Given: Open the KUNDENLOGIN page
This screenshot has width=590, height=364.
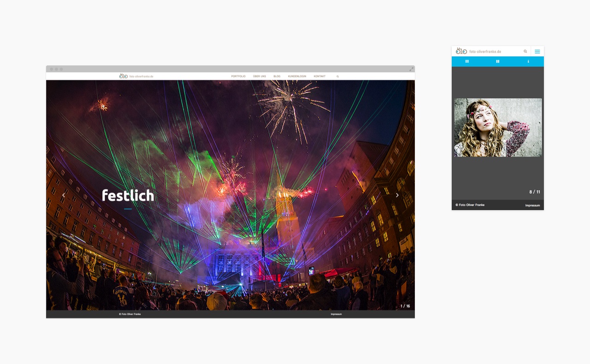Looking at the screenshot, I should (x=297, y=76).
